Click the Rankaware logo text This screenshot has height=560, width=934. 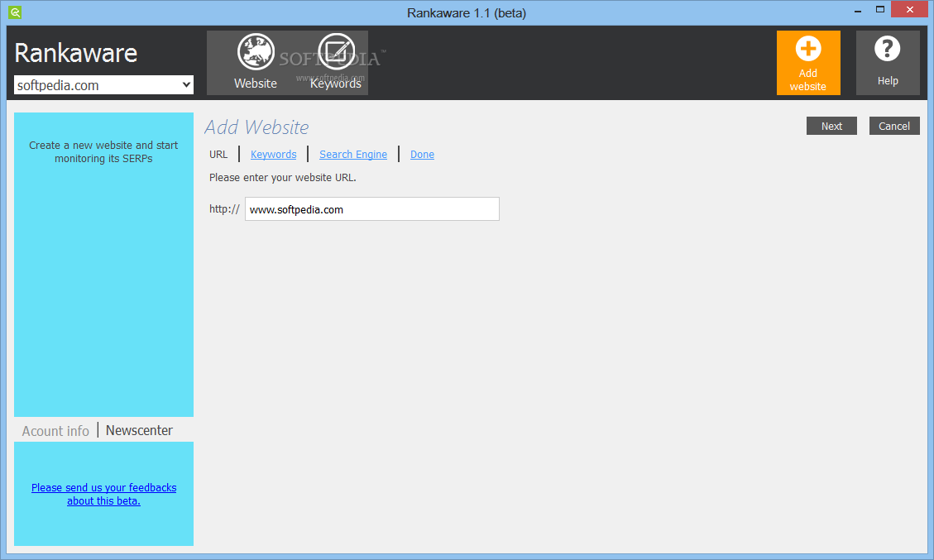(75, 53)
